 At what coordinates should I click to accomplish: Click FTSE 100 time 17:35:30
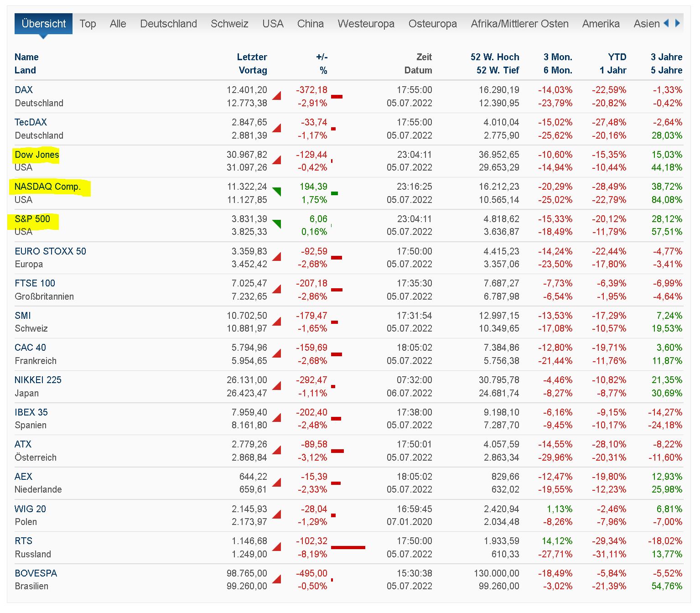(x=414, y=283)
